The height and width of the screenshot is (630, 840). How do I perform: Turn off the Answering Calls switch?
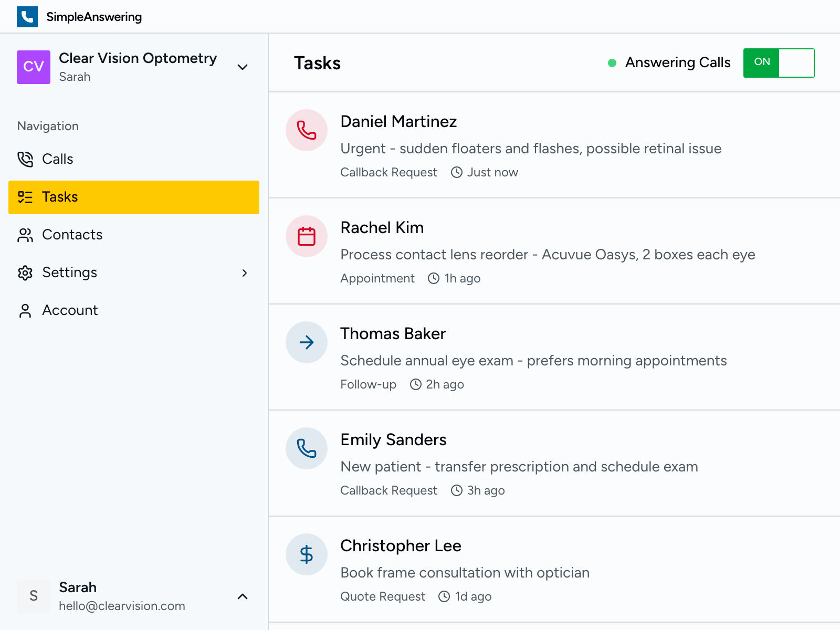point(779,62)
